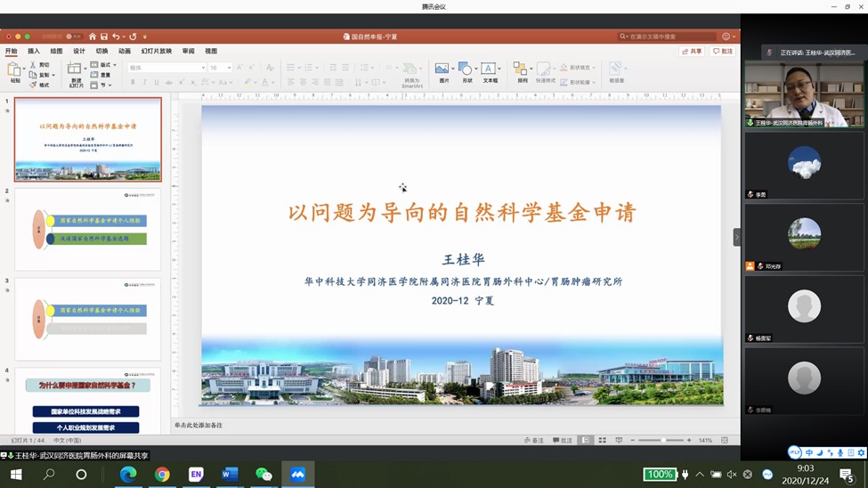Viewport: 868px width, 488px height.
Task: Click the 新建幻灯片 new slide icon
Action: [x=76, y=73]
